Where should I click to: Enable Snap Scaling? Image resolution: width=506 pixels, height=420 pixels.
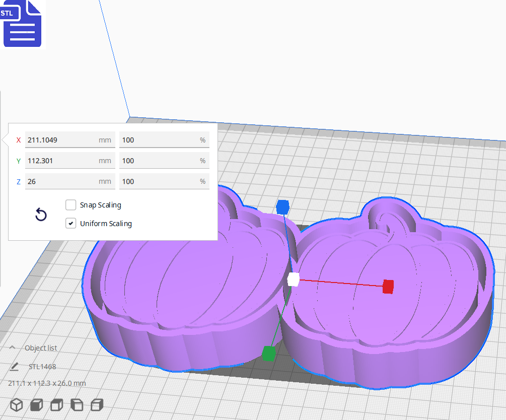[70, 205]
